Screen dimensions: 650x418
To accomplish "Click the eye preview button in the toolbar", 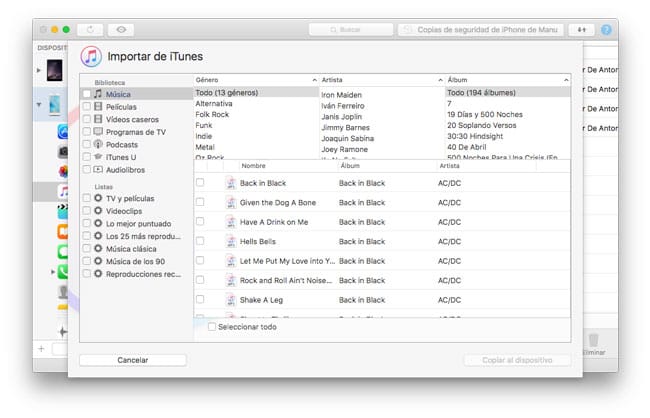I will [x=121, y=29].
